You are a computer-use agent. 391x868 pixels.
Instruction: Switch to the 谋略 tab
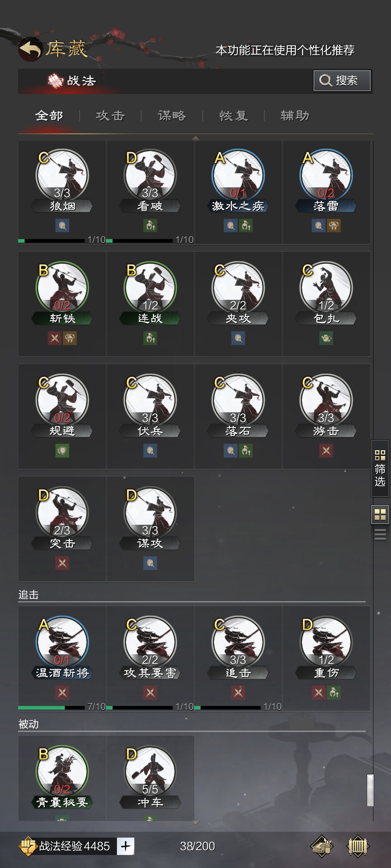tap(172, 116)
